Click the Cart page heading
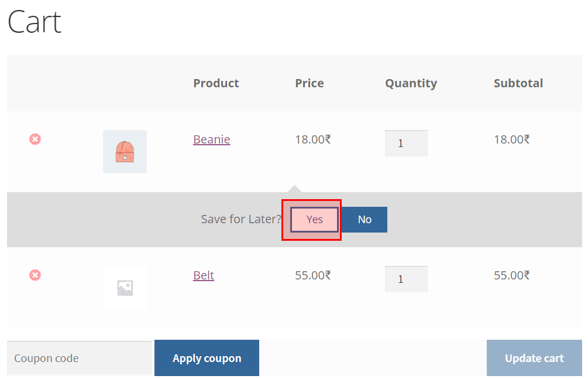The width and height of the screenshot is (588, 379). point(34,22)
